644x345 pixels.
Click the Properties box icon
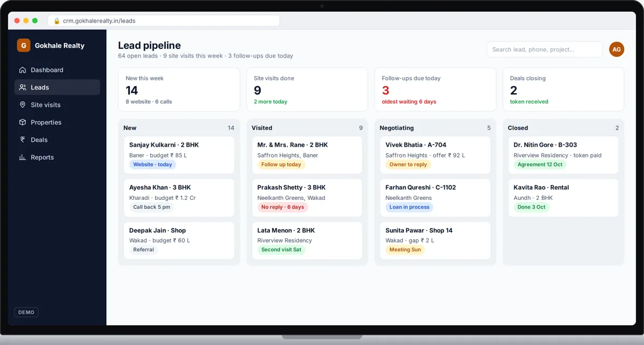pyautogui.click(x=23, y=122)
